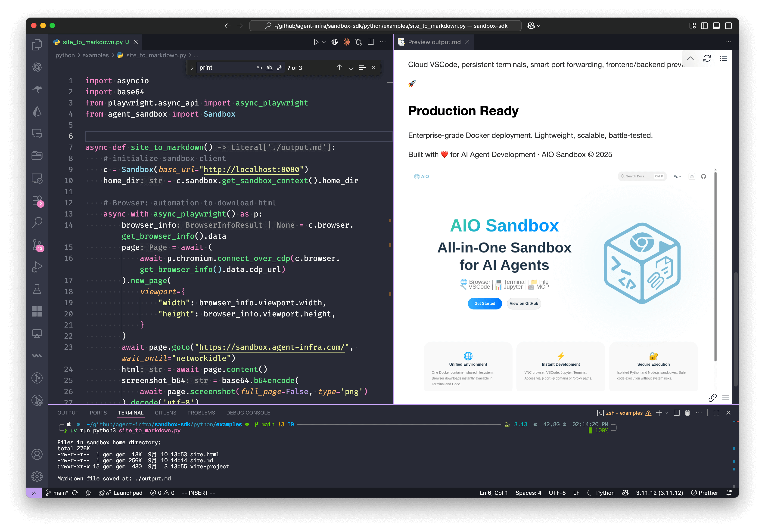The width and height of the screenshot is (765, 532).
Task: Open the Testing flask icon in sidebar
Action: [37, 289]
